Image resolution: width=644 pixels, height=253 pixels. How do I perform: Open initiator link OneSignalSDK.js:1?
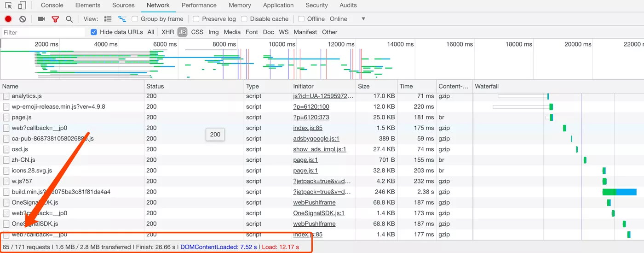click(319, 213)
